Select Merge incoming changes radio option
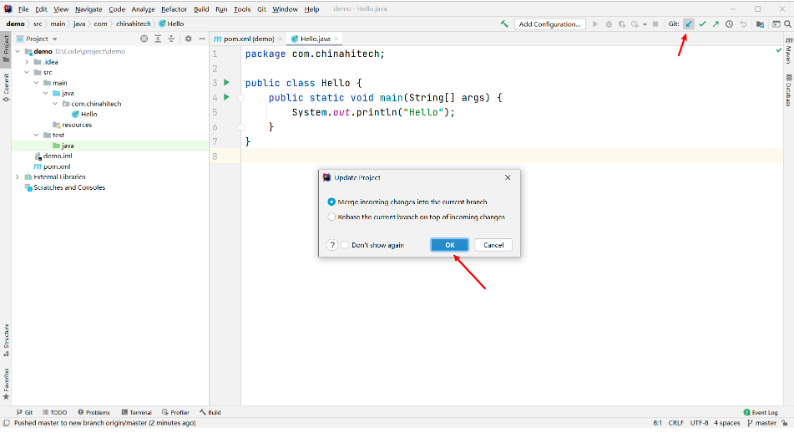This screenshot has height=432, width=794. pos(331,202)
